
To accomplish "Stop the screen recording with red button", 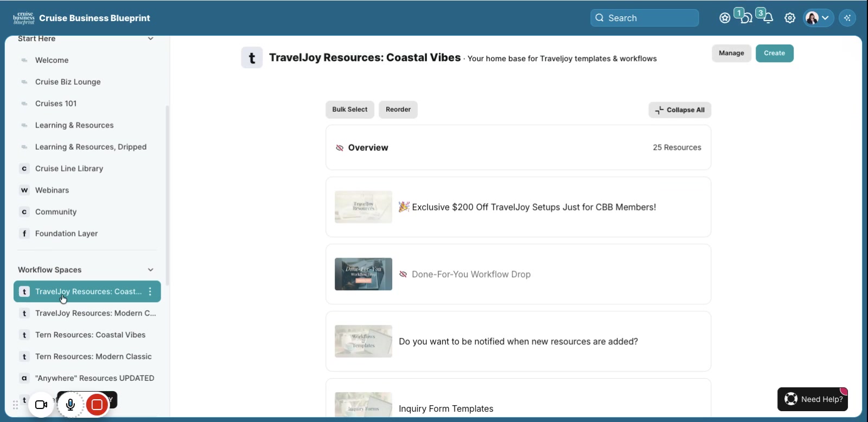I will pos(97,405).
